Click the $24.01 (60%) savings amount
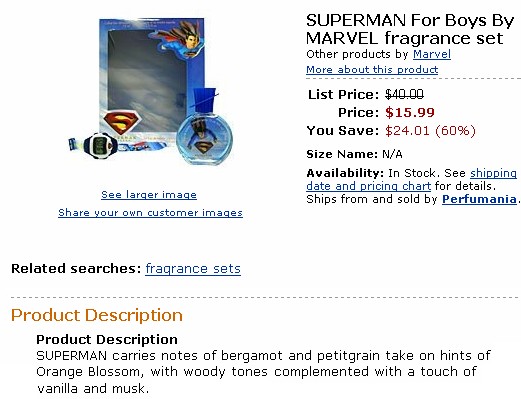The height and width of the screenshot is (399, 521). (x=430, y=130)
